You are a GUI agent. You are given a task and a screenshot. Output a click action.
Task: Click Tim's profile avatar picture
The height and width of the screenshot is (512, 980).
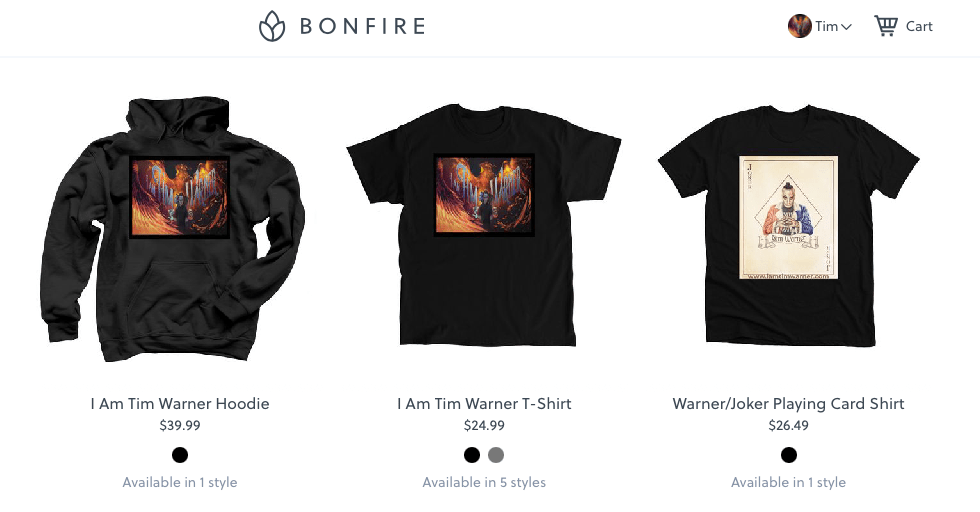click(799, 26)
